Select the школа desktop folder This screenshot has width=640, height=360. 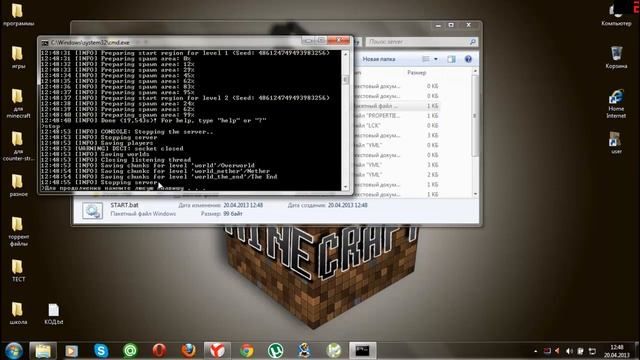click(18, 313)
